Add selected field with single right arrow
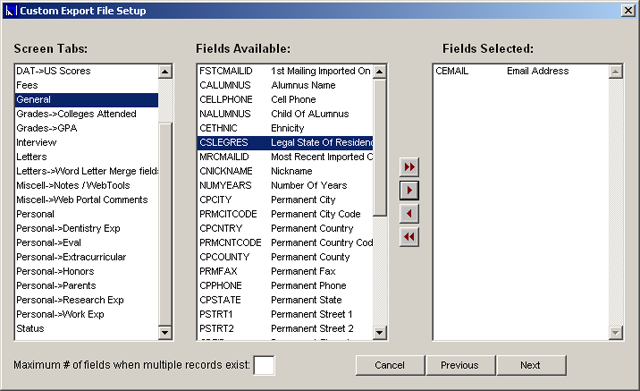640x391 pixels. click(x=409, y=190)
